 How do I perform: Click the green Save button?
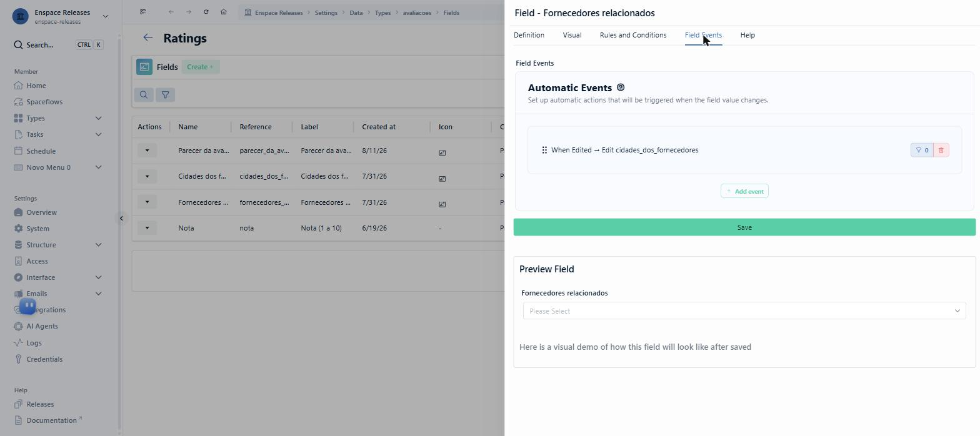point(744,227)
